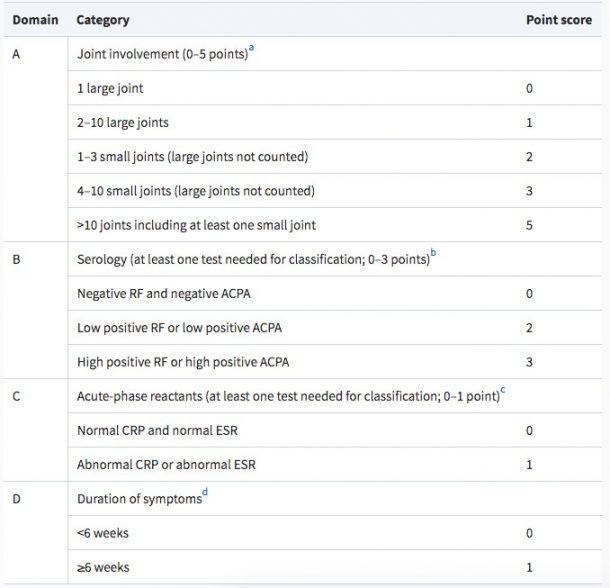
Task: Click the '1–3 small joints' row text
Action: point(192,157)
